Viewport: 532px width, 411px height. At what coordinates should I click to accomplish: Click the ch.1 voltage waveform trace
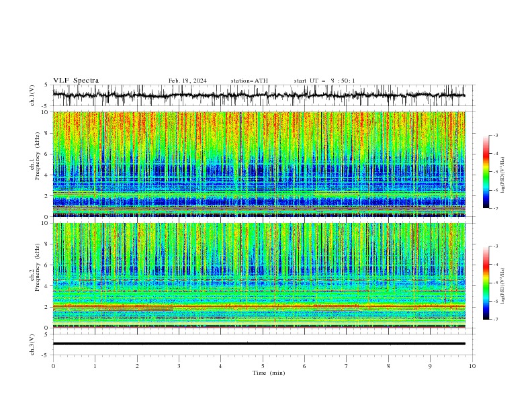[259, 95]
